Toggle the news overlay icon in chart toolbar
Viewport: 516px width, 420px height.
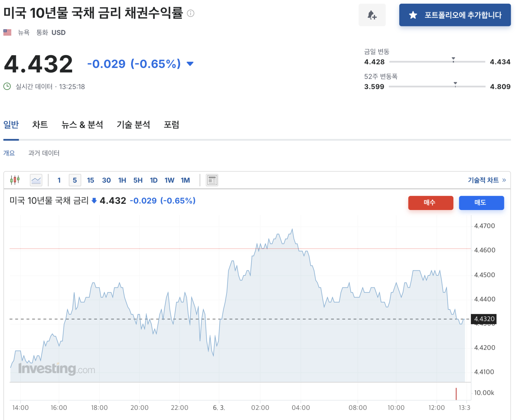click(212, 180)
